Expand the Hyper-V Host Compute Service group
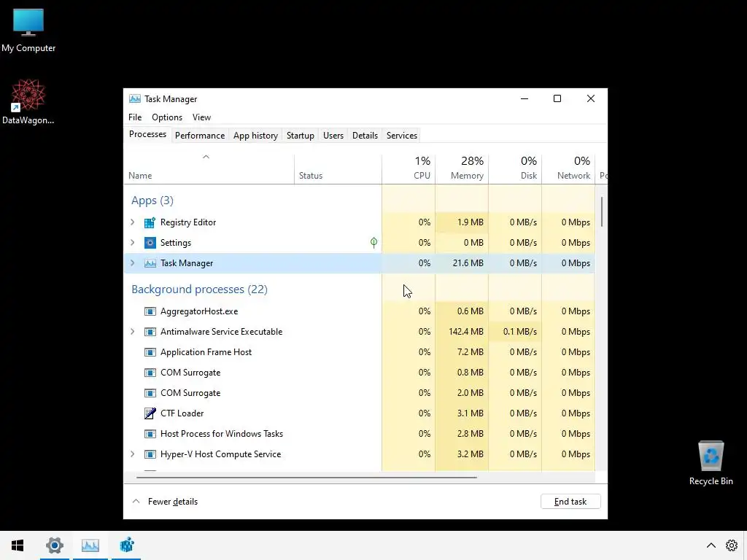 coord(133,454)
